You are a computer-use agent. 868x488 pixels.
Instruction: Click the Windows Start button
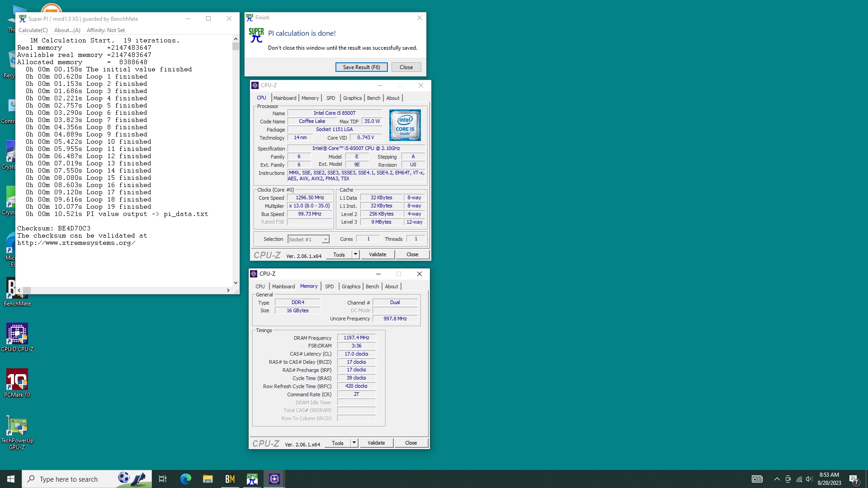[x=11, y=479]
